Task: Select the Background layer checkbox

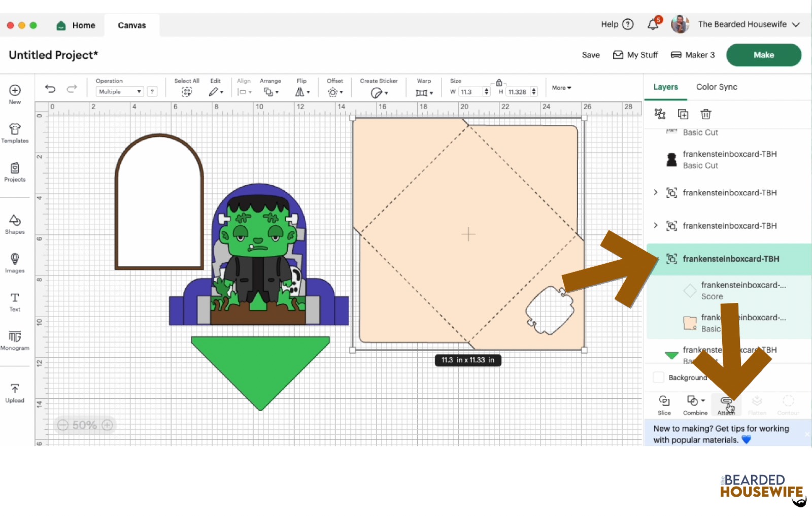Action: [x=658, y=377]
